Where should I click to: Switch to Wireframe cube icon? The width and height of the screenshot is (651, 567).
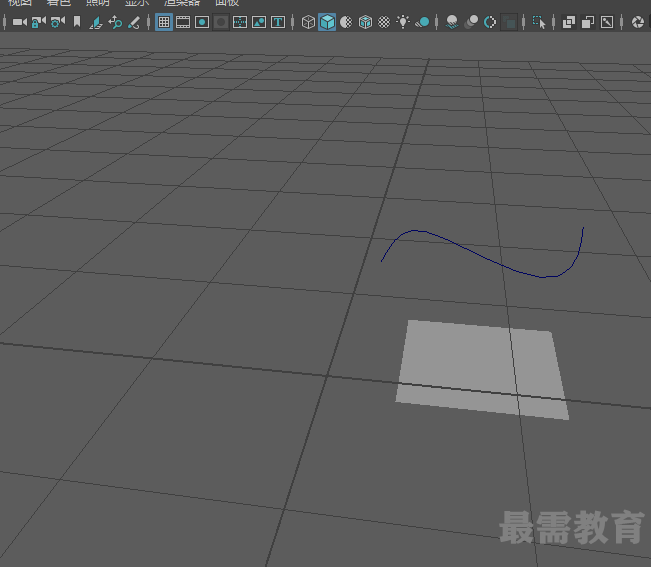point(308,22)
